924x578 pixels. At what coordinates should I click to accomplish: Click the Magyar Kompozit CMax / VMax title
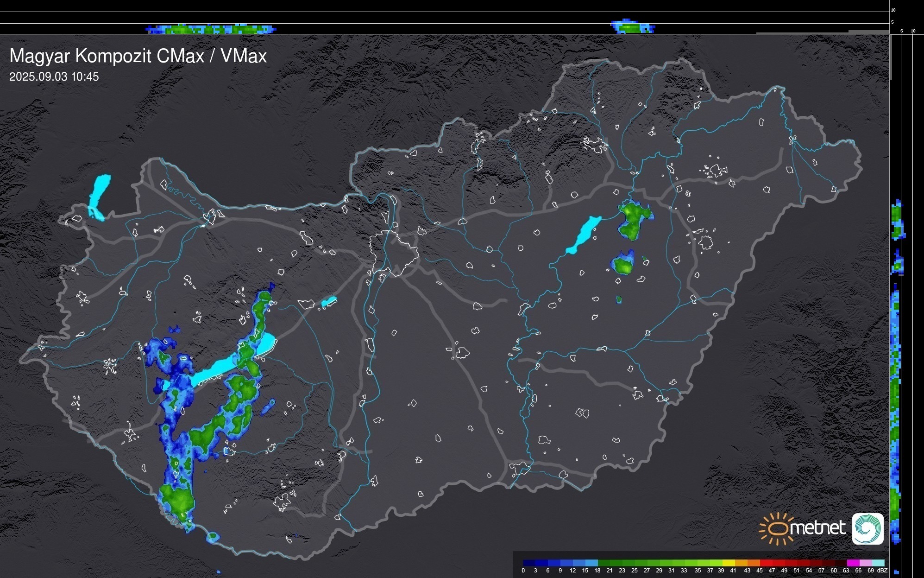coord(138,56)
